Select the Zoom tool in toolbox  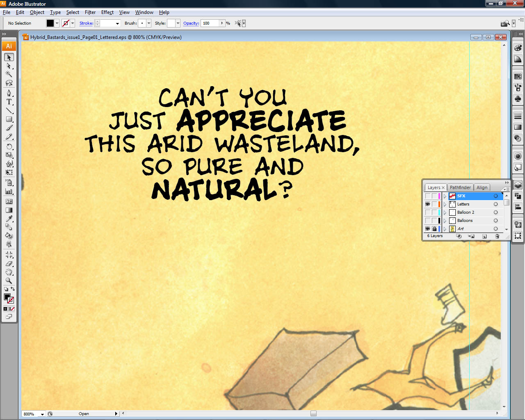click(x=9, y=281)
